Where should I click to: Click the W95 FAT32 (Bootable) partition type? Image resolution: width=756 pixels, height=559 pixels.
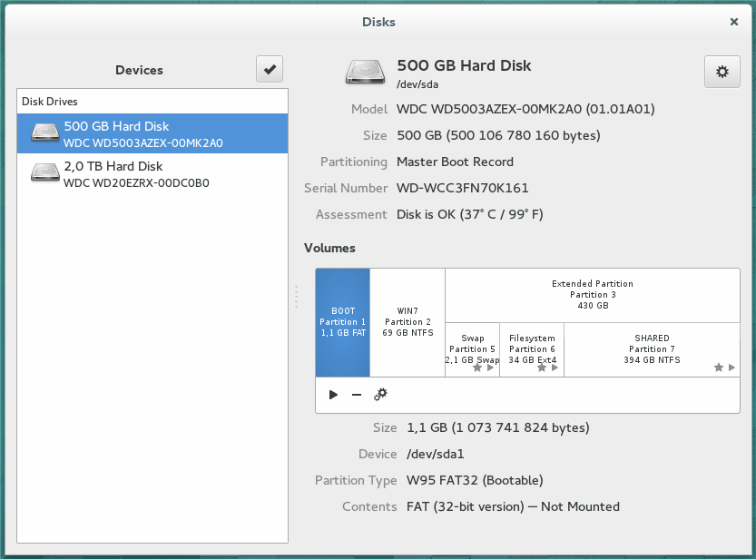coord(475,480)
